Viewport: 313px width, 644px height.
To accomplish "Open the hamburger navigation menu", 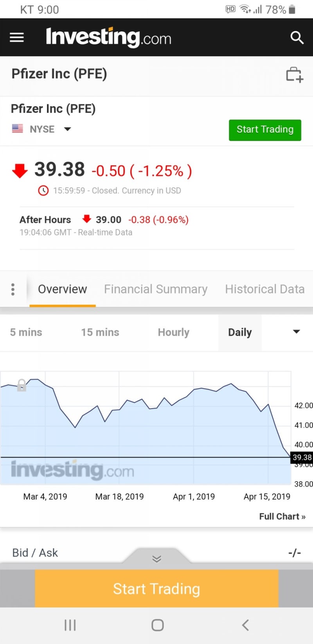I will click(x=17, y=38).
